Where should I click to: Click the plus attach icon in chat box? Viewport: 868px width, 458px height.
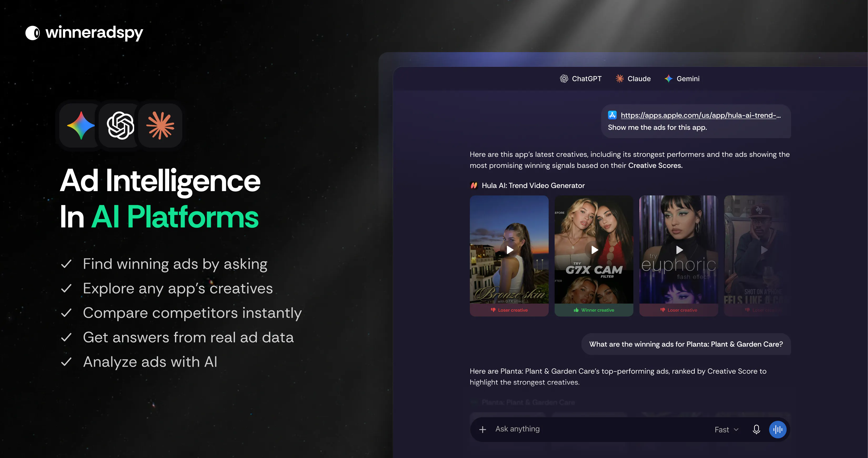[483, 429]
